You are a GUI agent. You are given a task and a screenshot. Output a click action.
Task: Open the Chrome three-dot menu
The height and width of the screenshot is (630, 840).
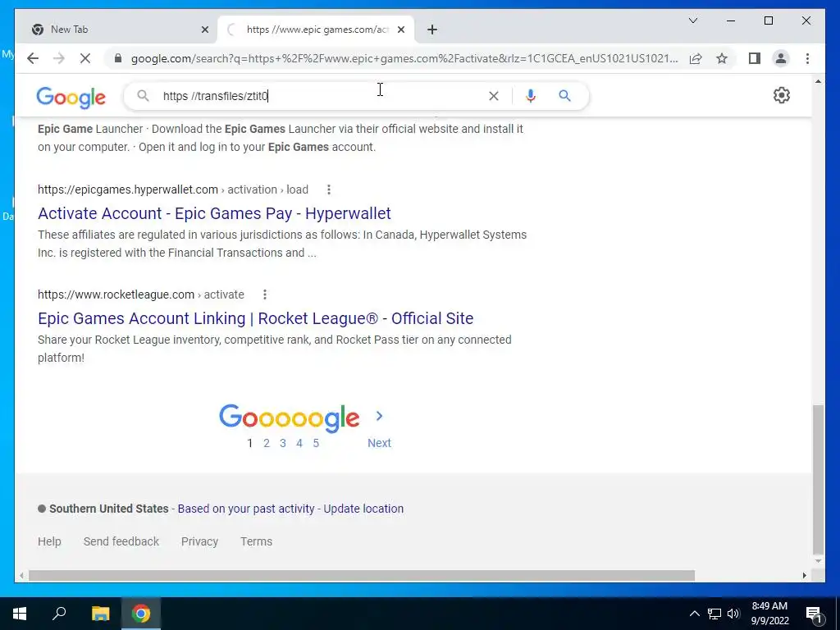pyautogui.click(x=807, y=58)
